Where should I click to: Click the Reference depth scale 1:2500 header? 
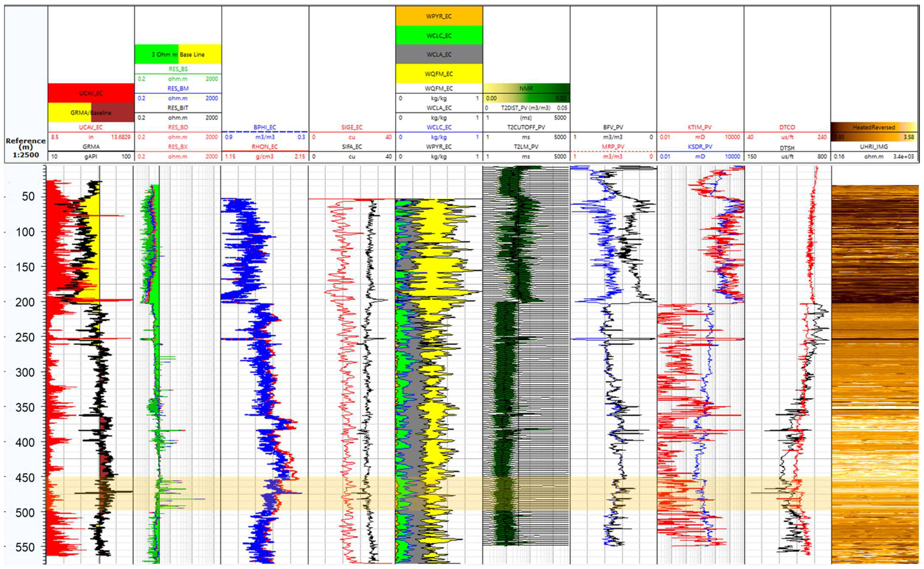tap(26, 147)
